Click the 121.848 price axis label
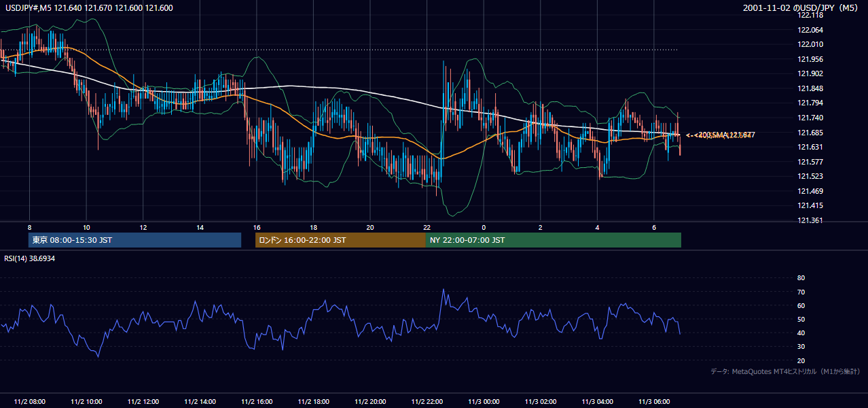This screenshot has height=408, width=868. point(812,88)
